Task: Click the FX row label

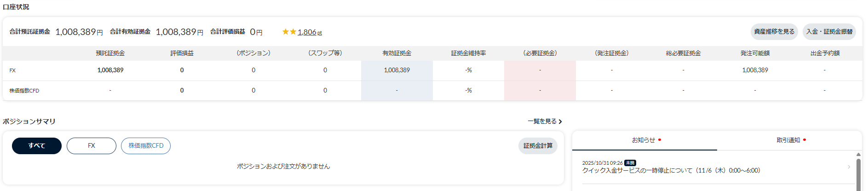Action: (x=12, y=70)
